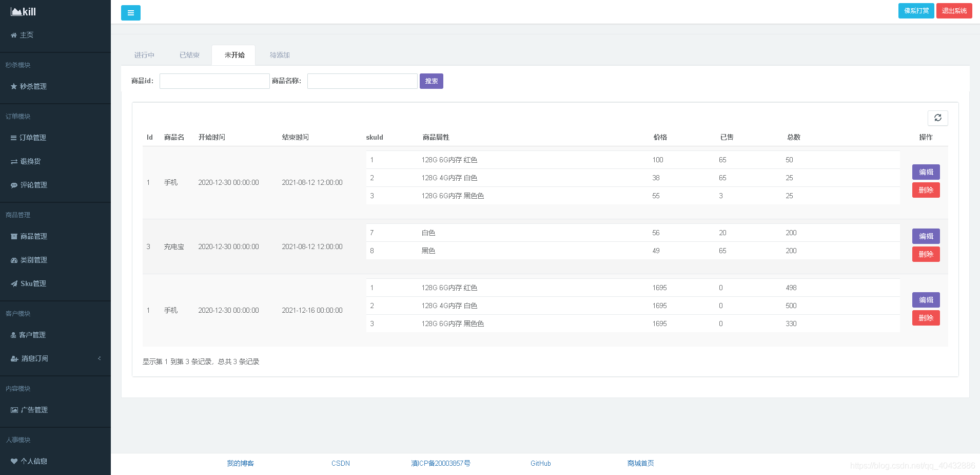The width and height of the screenshot is (980, 475).
Task: Click the table refresh icon
Action: tap(937, 118)
